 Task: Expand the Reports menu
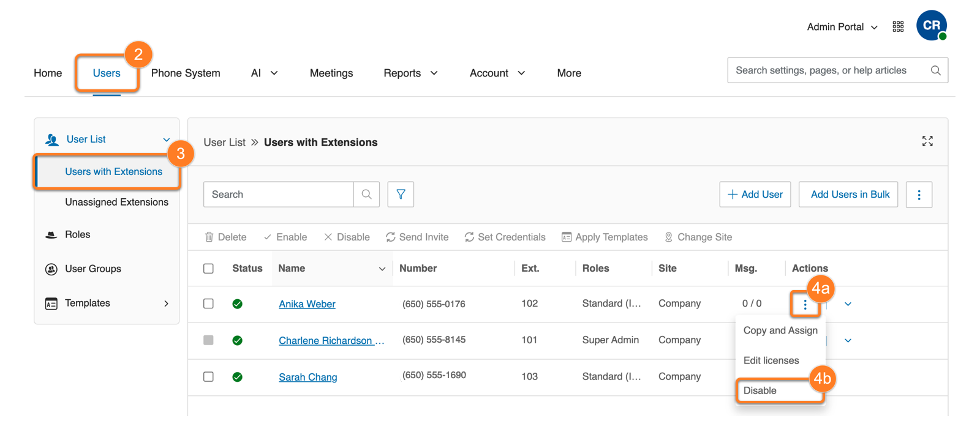(410, 73)
